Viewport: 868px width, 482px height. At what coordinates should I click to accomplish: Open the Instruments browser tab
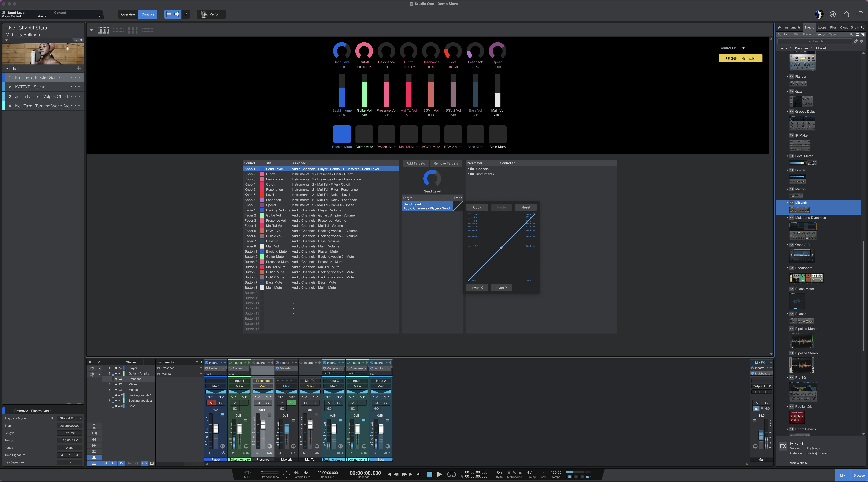(792, 28)
